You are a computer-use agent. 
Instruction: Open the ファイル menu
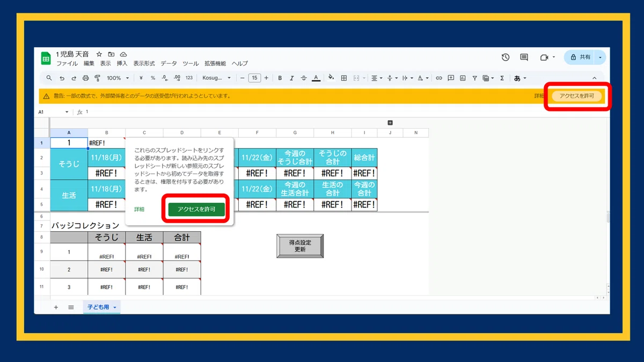click(67, 63)
